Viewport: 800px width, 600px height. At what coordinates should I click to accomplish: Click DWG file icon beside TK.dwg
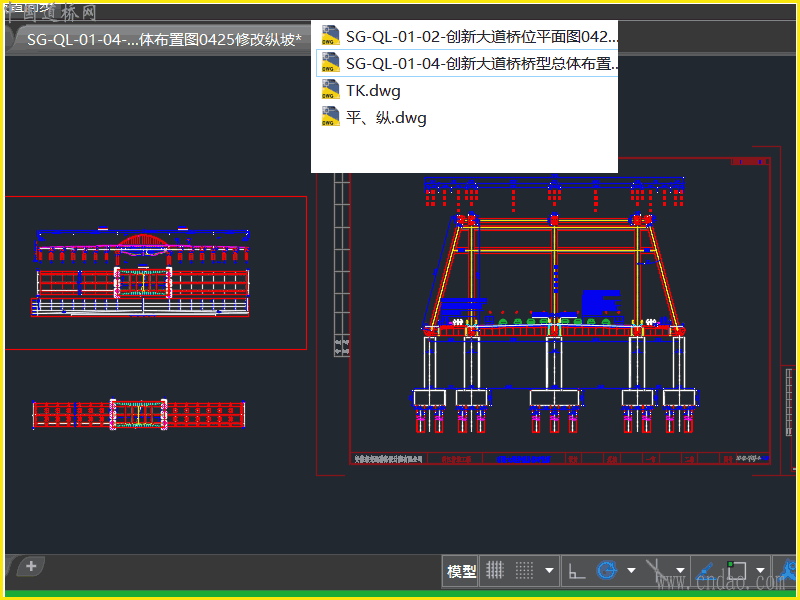coord(330,90)
